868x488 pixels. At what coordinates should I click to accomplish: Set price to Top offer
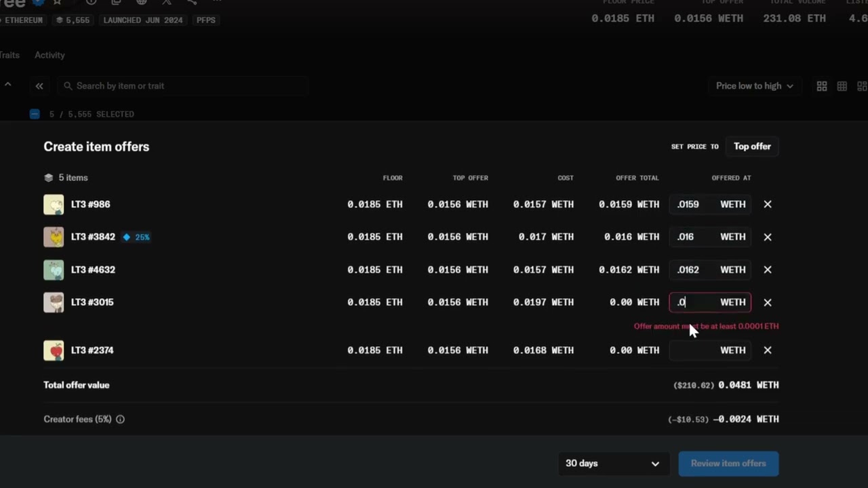tap(752, 146)
